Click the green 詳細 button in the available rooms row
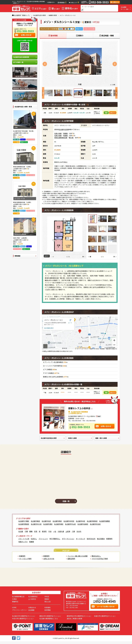The width and height of the screenshot is (132, 644). (x=106, y=113)
